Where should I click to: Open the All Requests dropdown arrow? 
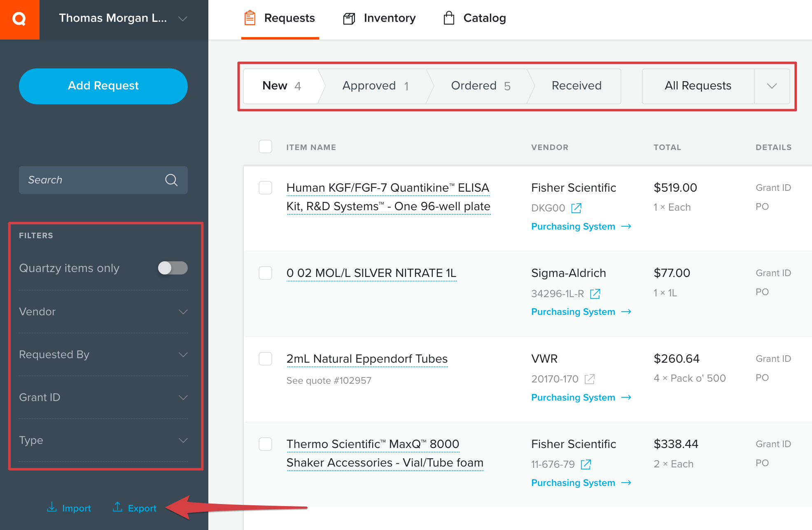point(772,86)
